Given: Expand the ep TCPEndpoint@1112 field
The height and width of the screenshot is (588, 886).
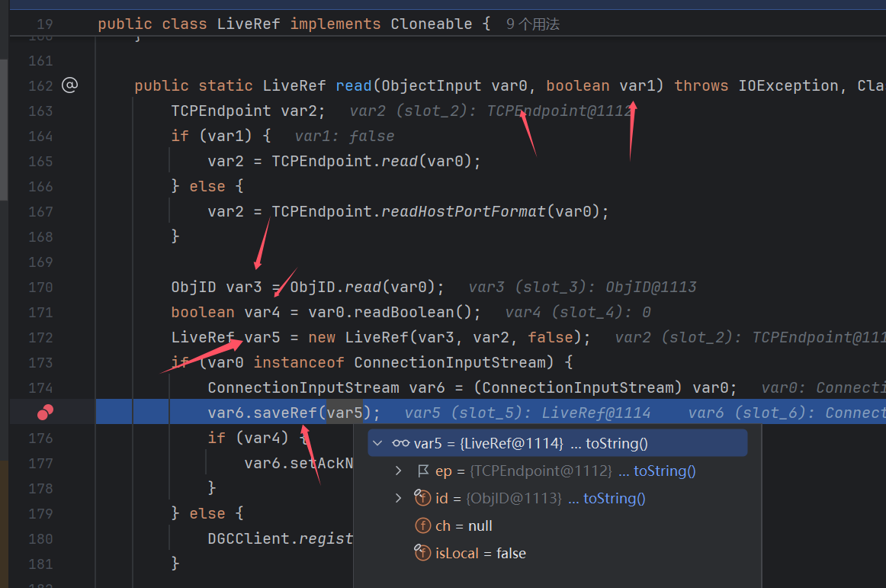Looking at the screenshot, I should (x=398, y=471).
